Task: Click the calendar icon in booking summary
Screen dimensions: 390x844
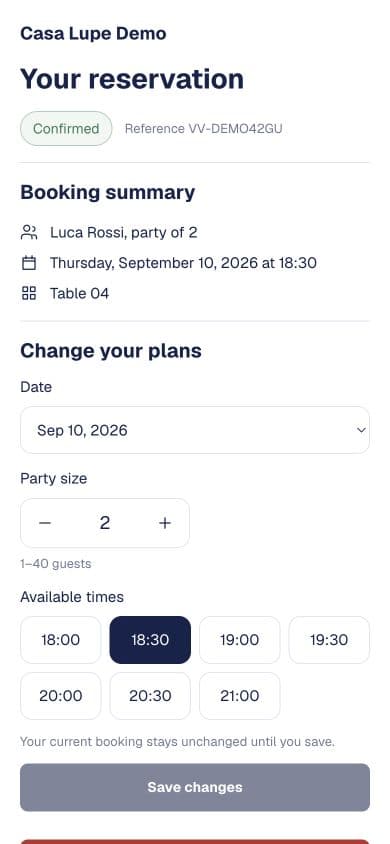Action: point(29,263)
